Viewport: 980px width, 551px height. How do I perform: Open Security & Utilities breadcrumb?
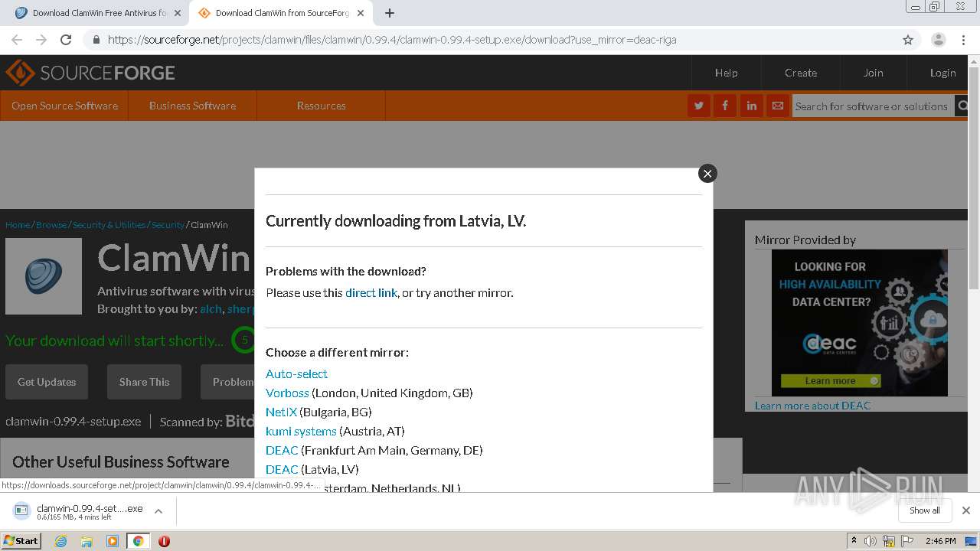pyautogui.click(x=109, y=225)
